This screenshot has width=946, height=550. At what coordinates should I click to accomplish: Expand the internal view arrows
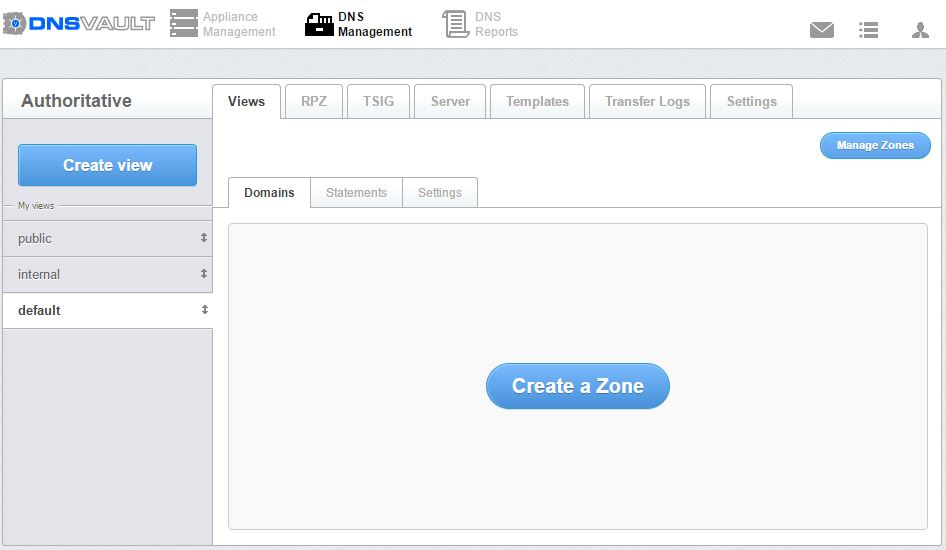coord(204,274)
